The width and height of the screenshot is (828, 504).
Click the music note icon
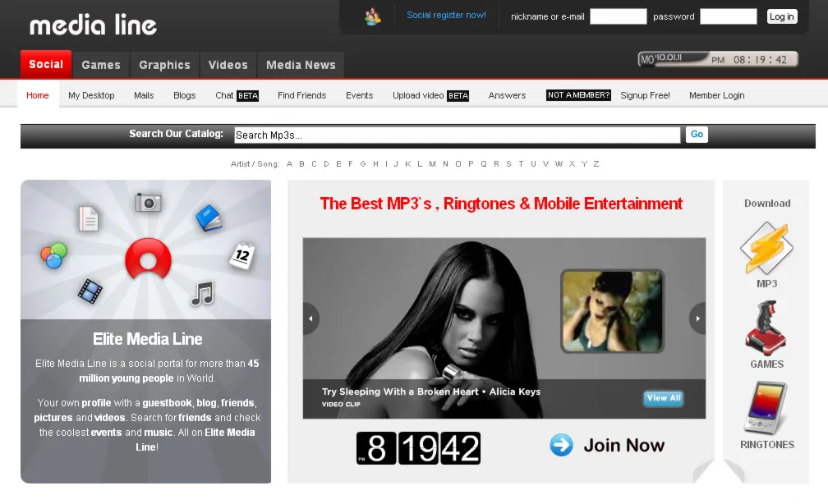202,293
